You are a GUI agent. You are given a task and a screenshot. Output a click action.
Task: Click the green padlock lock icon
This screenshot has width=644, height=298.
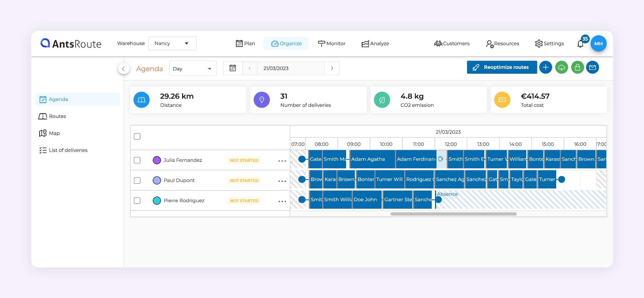pyautogui.click(x=577, y=68)
